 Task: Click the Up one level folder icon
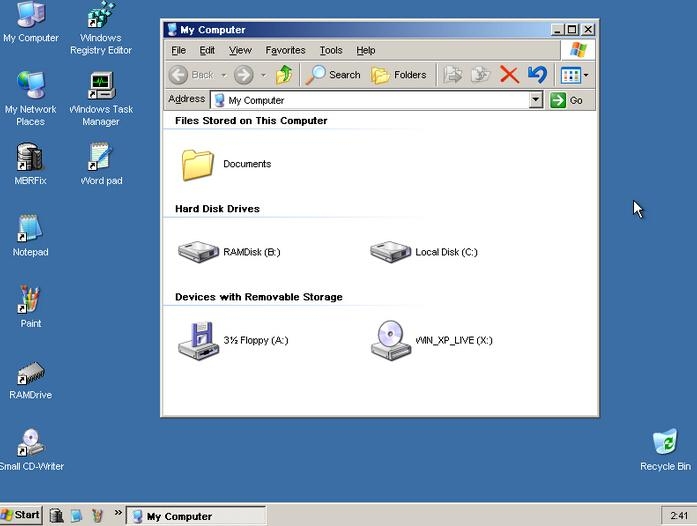(284, 75)
